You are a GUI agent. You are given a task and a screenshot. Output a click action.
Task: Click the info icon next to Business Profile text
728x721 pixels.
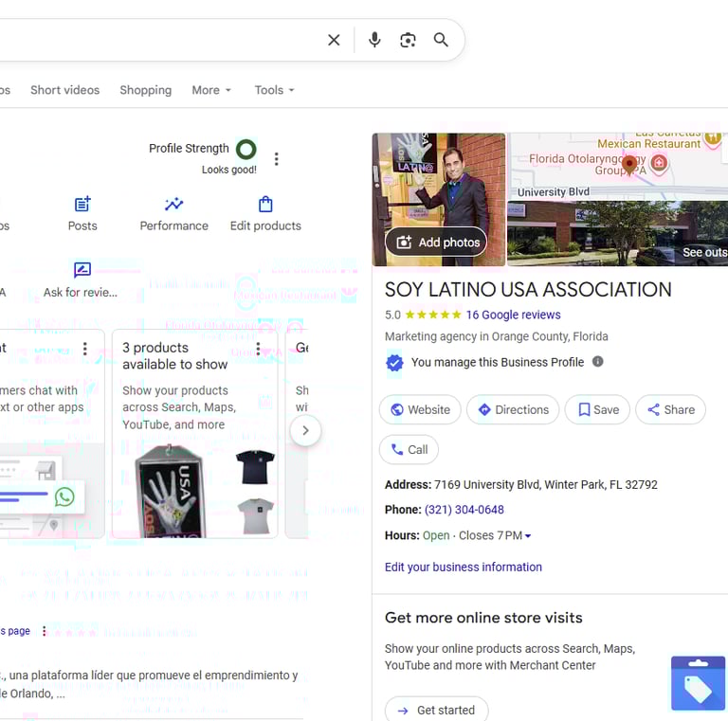[597, 361]
